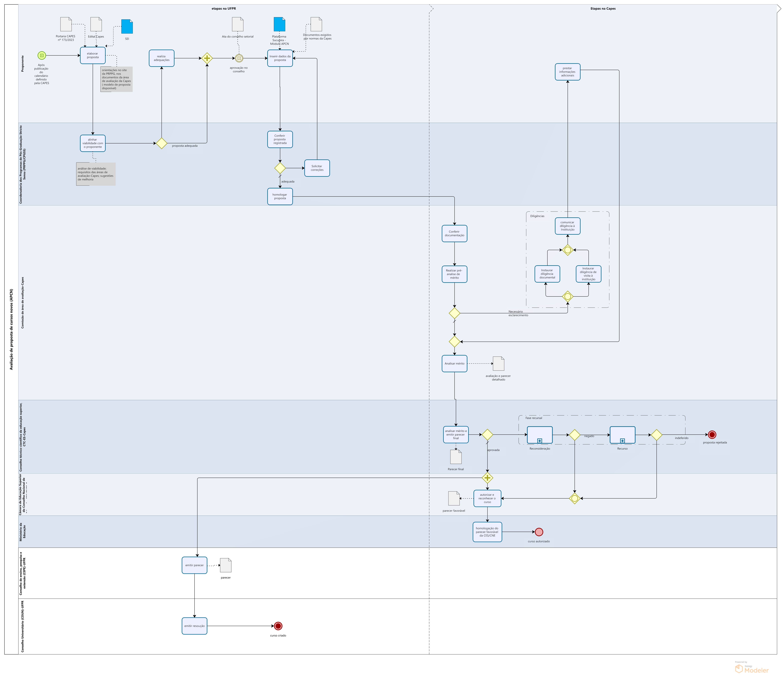Select the curso autorizado end event
The width and height of the screenshot is (784, 695).
(x=539, y=532)
